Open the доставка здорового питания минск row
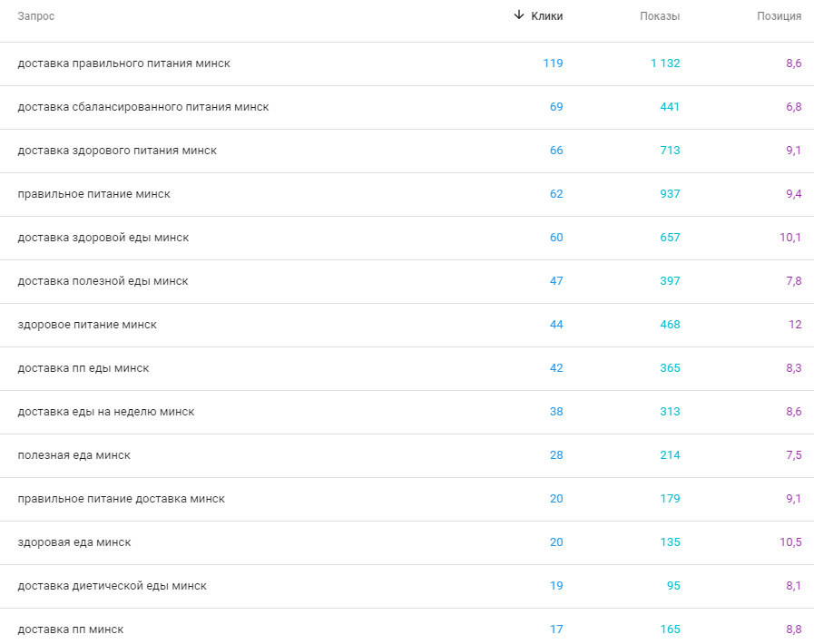 (117, 151)
